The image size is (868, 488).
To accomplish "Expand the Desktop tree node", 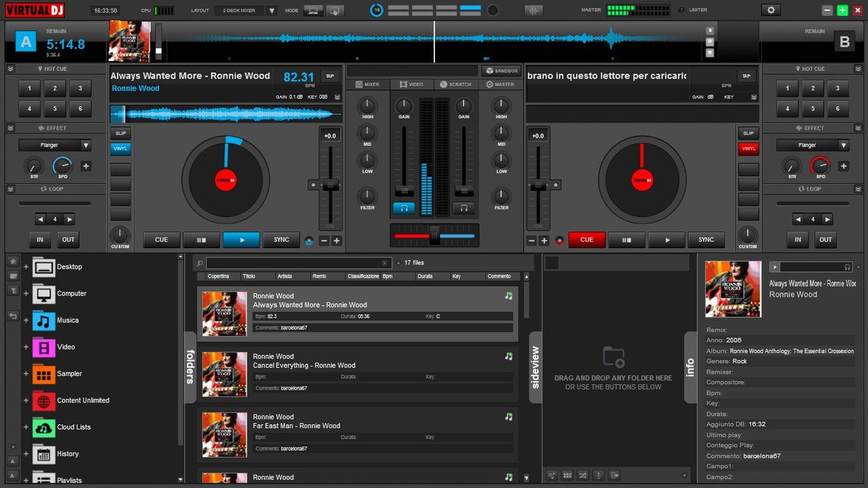I will pos(26,267).
